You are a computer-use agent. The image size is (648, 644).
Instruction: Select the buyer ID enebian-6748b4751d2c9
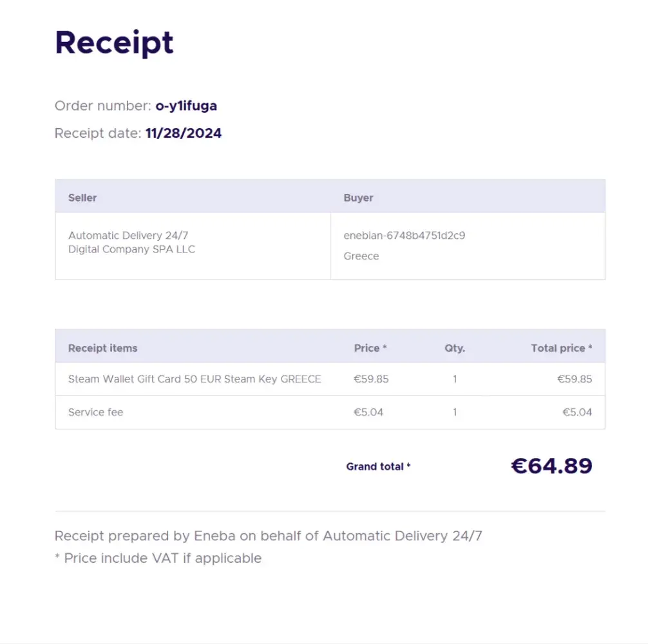[405, 236]
